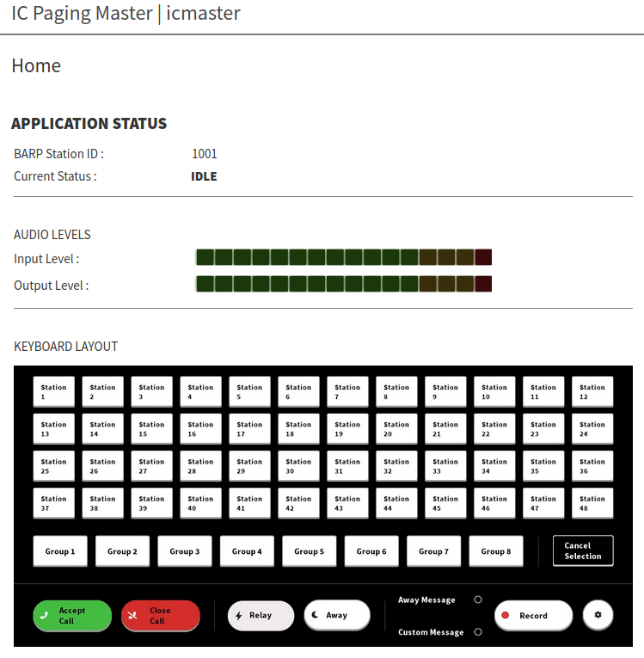Select the Group 8 button
The image size is (644, 658).
pos(496,551)
